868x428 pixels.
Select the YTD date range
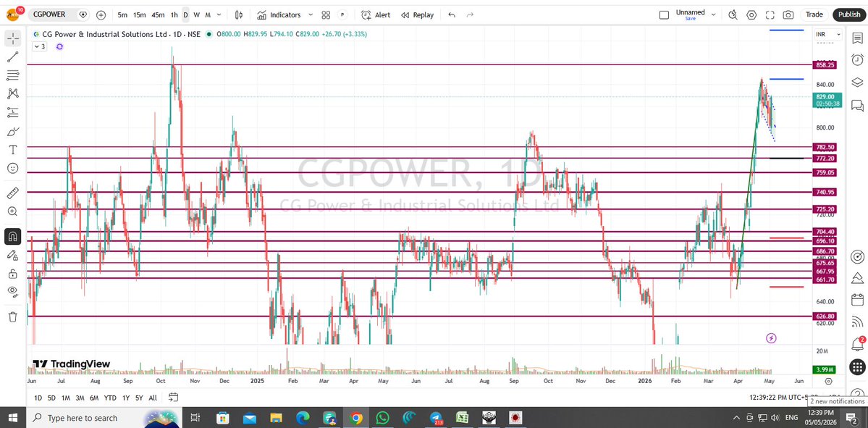pos(110,398)
